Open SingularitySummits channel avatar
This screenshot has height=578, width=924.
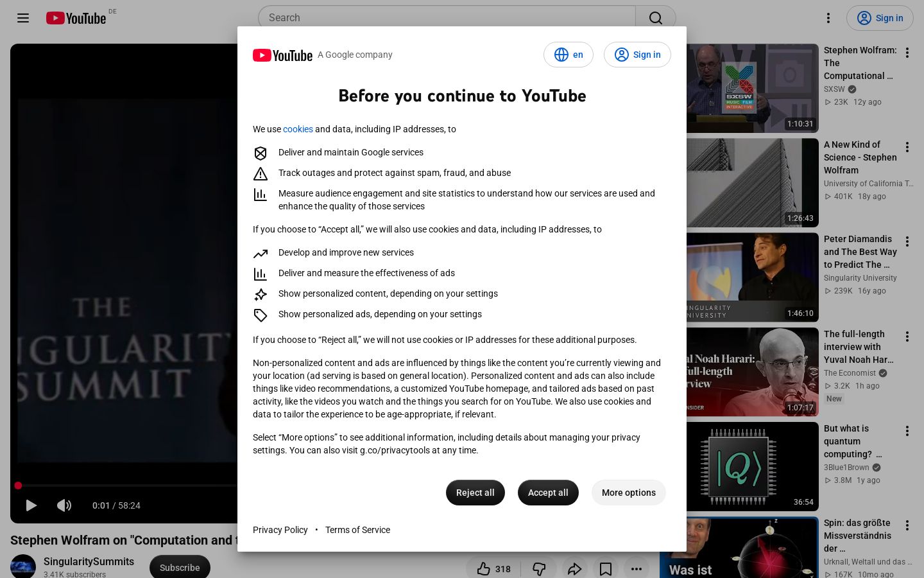coord(23,566)
